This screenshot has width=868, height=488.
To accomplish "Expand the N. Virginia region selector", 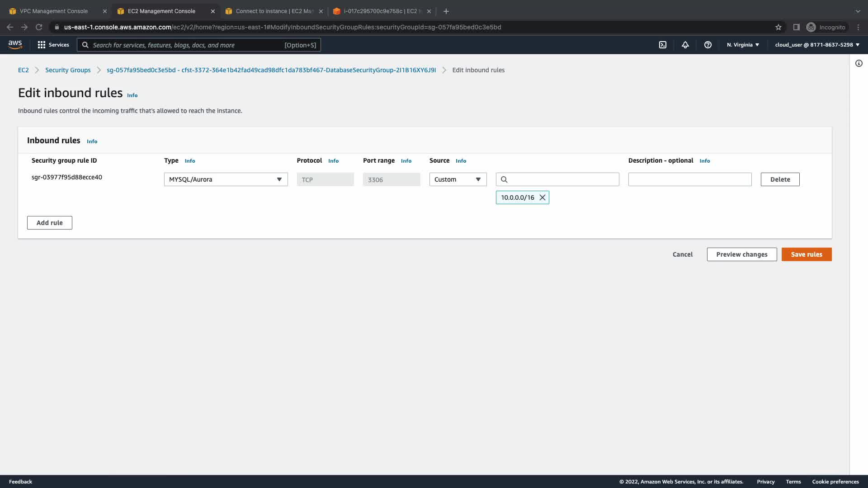I will point(743,45).
